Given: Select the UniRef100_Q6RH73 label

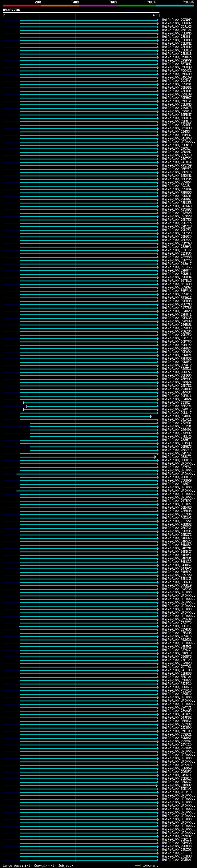Looking at the screenshot, I should point(177,447).
